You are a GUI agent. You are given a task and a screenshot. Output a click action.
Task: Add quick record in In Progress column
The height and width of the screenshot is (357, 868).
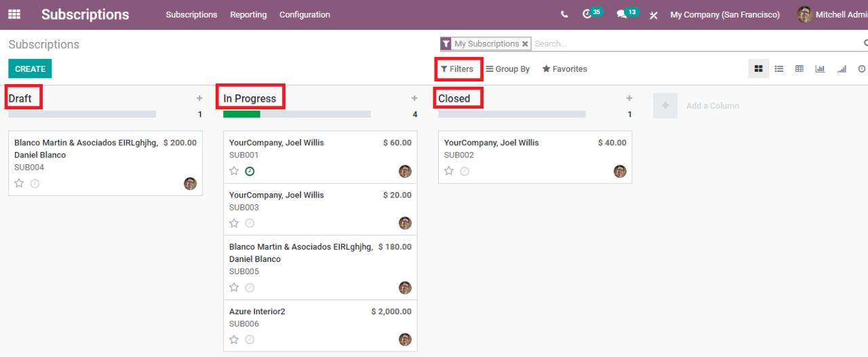pyautogui.click(x=414, y=98)
